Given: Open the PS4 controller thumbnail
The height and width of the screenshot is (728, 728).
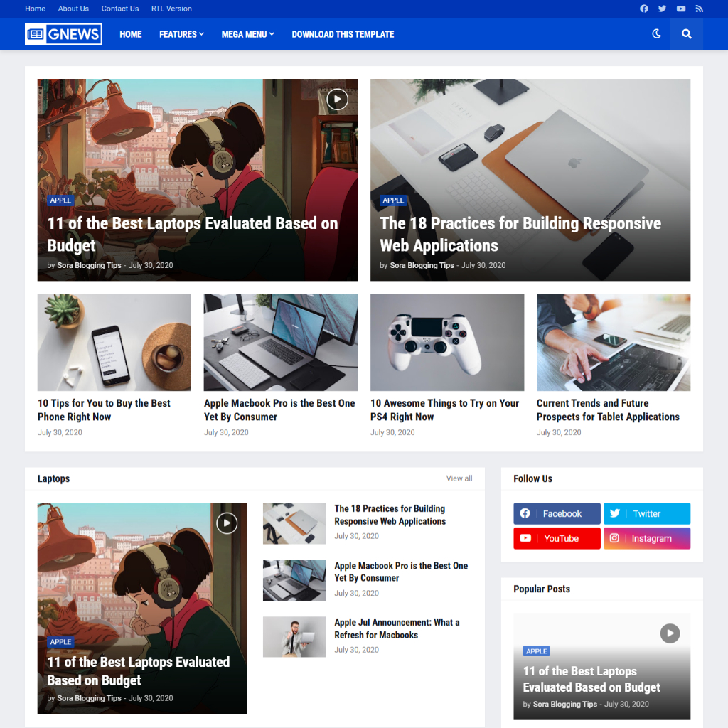Looking at the screenshot, I should pyautogui.click(x=447, y=342).
